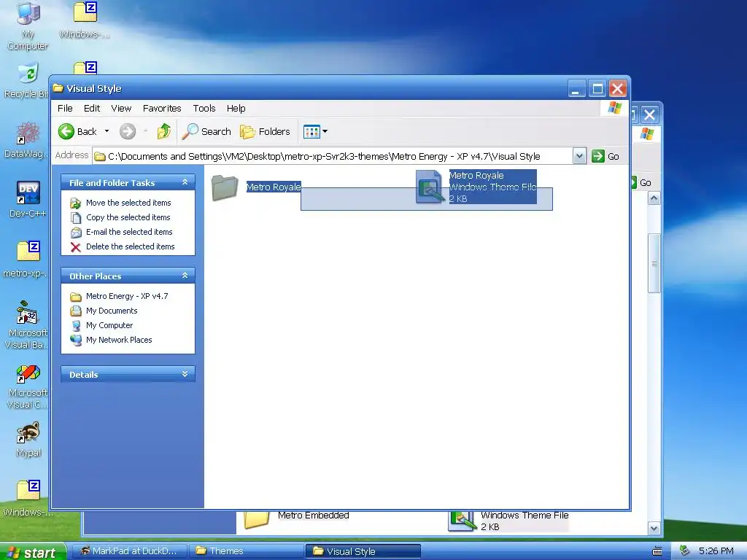The width and height of the screenshot is (747, 560).
Task: Click the Copy selected items page icon
Action: tap(76, 217)
